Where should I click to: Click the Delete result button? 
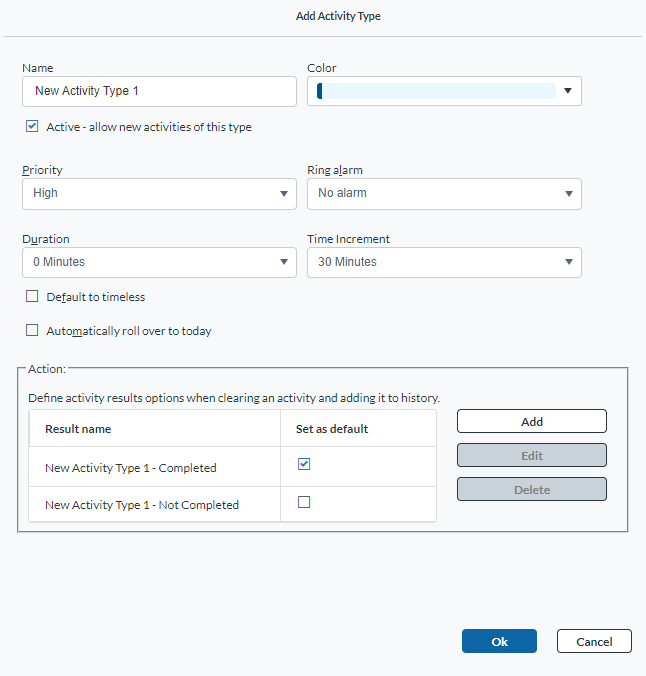pyautogui.click(x=532, y=489)
